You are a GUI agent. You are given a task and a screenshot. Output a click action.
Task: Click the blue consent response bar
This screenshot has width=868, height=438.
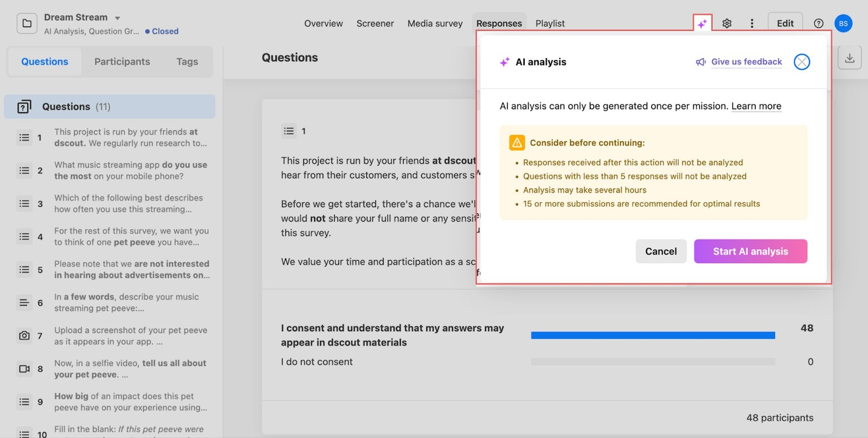point(653,335)
